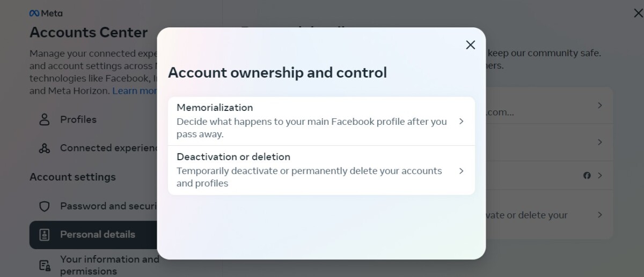Open the Learn more link
Viewport: 644px width, 277px height.
(135, 91)
